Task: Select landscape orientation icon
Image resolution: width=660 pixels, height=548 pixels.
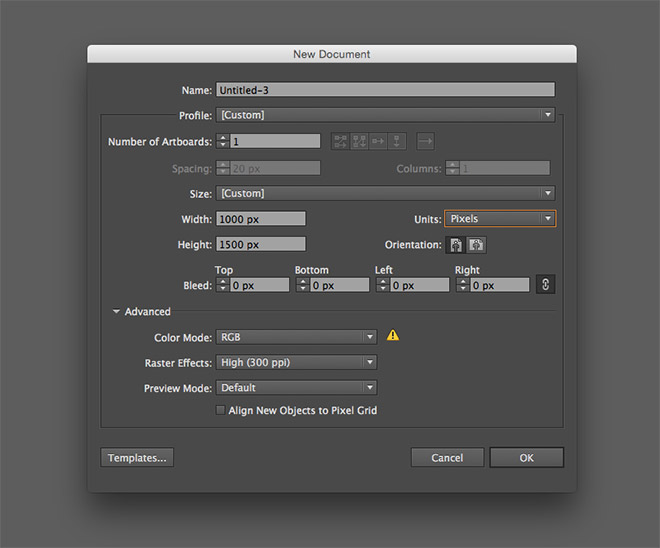Action: [x=476, y=245]
